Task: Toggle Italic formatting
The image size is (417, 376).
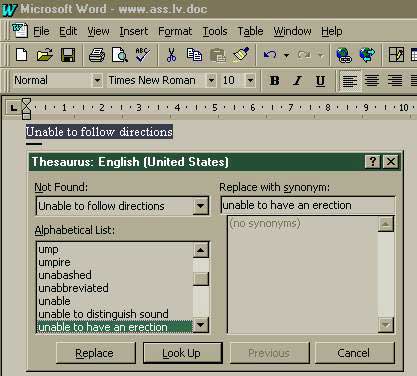Action: 297,80
